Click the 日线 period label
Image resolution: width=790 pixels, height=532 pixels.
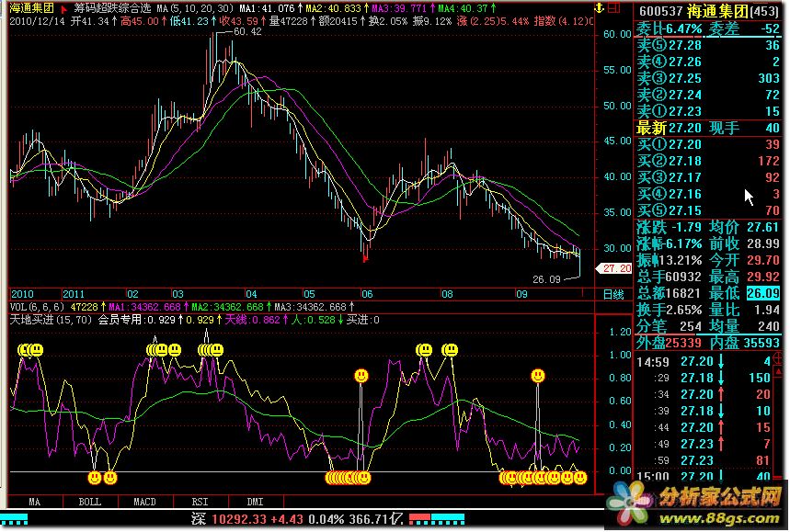pos(613,294)
